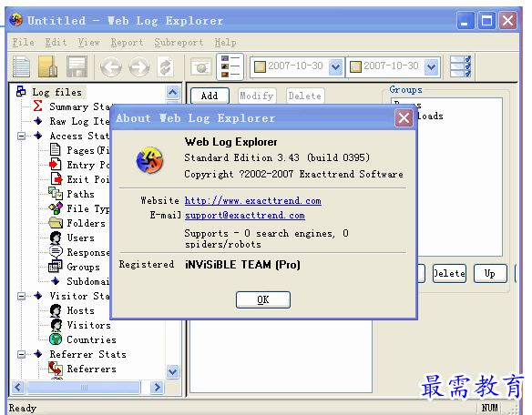Click the Summary Stats sigma icon
The height and width of the screenshot is (415, 532).
[x=38, y=106]
